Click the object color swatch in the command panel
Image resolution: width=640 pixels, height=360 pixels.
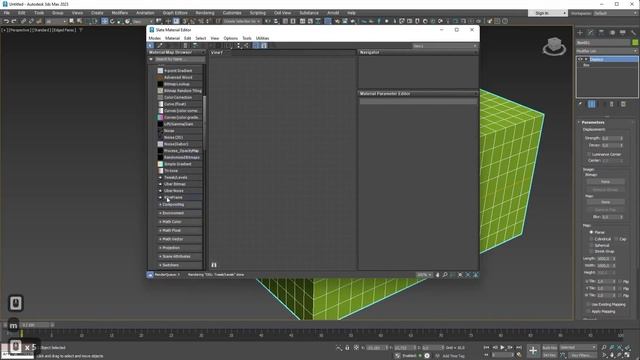[x=635, y=42]
